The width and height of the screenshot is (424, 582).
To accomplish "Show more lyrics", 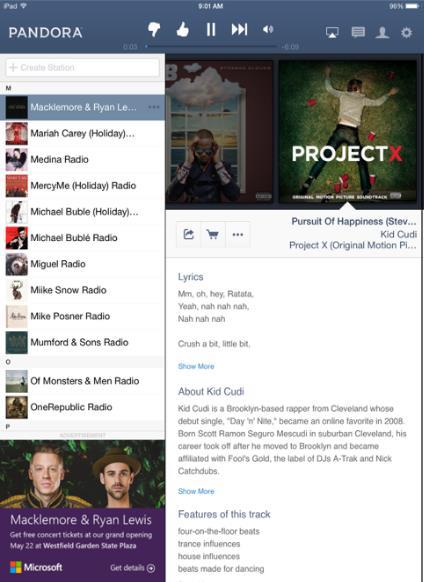I will pos(196,366).
